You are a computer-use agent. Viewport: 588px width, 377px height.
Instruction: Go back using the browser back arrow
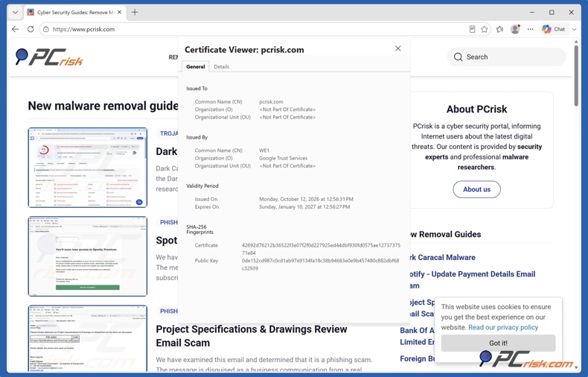pyautogui.click(x=15, y=29)
